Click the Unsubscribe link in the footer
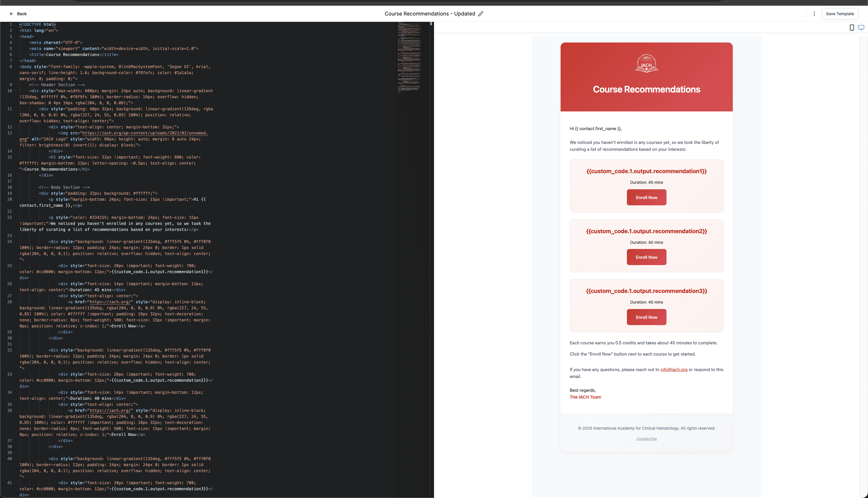 pyautogui.click(x=646, y=439)
